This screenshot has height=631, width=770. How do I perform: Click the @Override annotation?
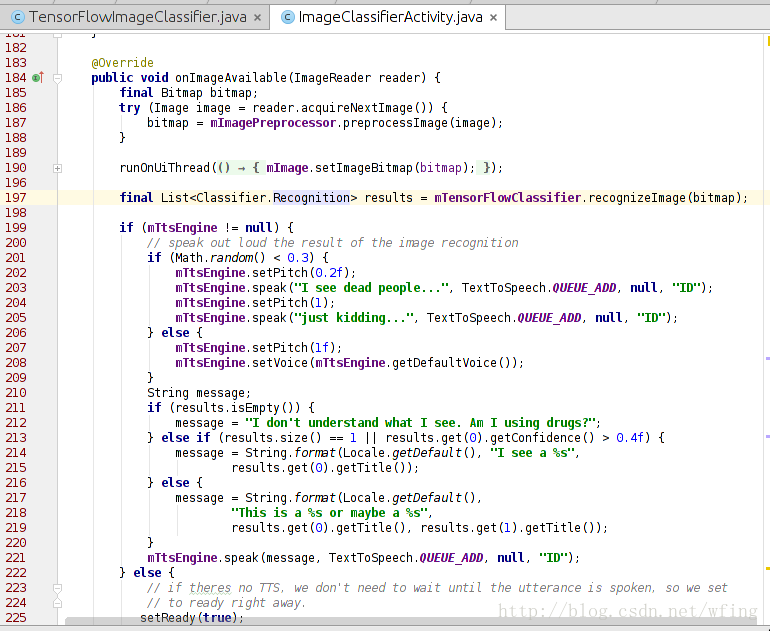(122, 63)
